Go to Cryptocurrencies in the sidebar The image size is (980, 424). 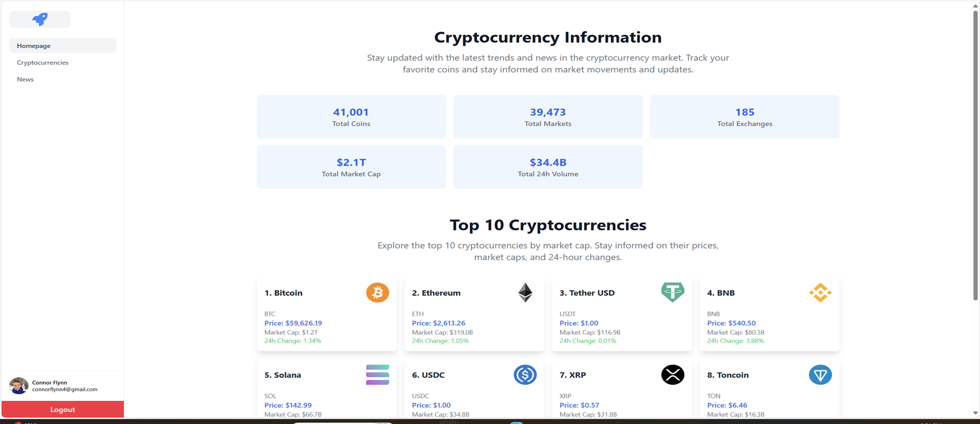pyautogui.click(x=43, y=63)
